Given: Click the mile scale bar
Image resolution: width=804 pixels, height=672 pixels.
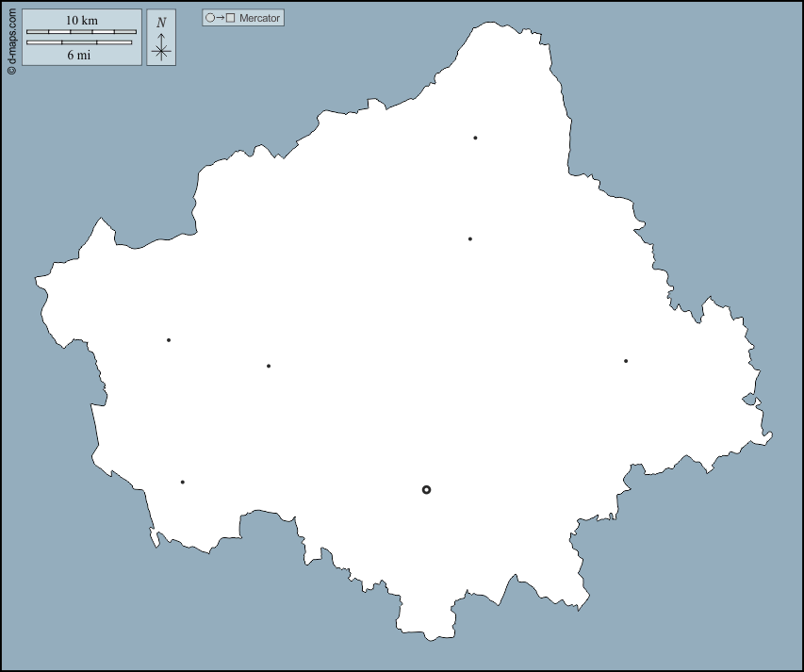Looking at the screenshot, I should point(79,42).
